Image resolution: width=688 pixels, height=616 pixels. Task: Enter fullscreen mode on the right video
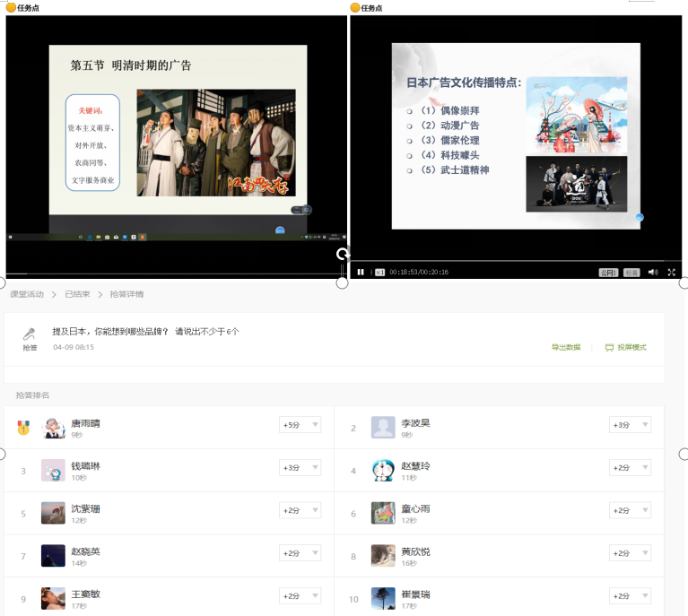pos(671,272)
